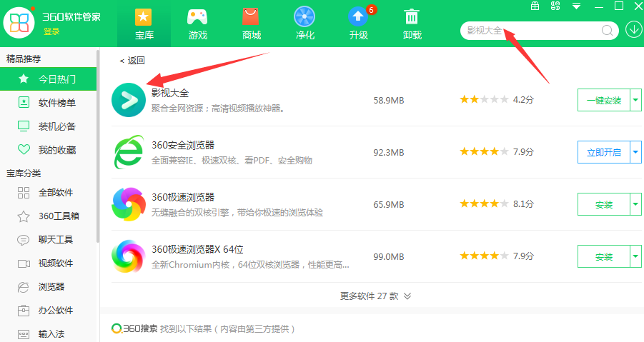The image size is (644, 342).
Task: Click the gift box icon in title bar
Action: pos(535,6)
